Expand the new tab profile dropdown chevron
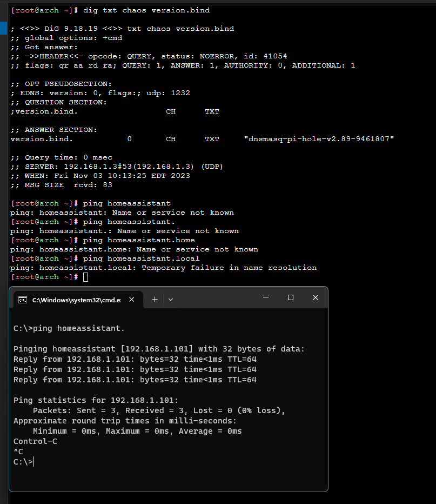 tap(170, 299)
